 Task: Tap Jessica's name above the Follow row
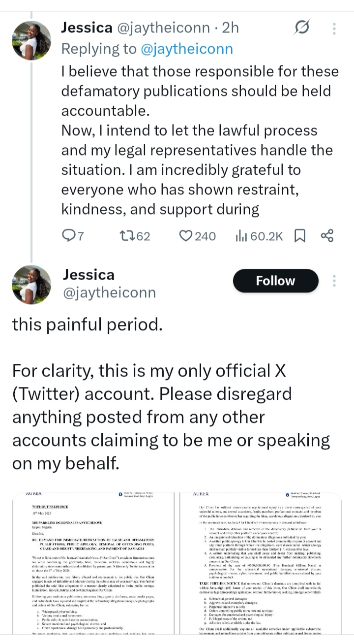point(88,275)
